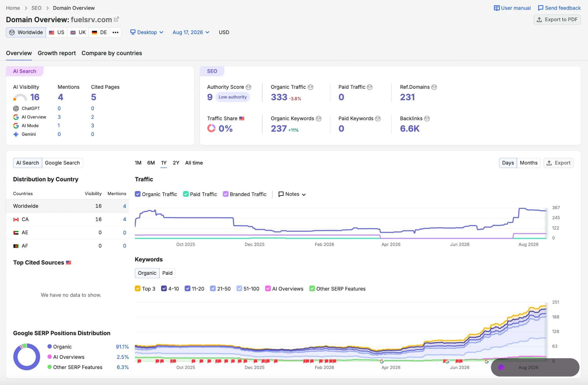
Task: Click Export to PDF upload icon
Action: (539, 20)
